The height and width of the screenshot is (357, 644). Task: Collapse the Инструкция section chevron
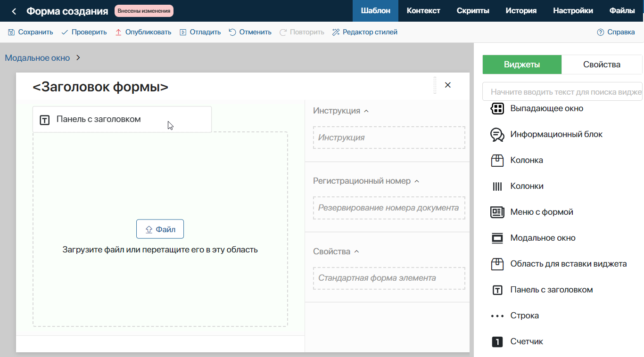tap(367, 111)
